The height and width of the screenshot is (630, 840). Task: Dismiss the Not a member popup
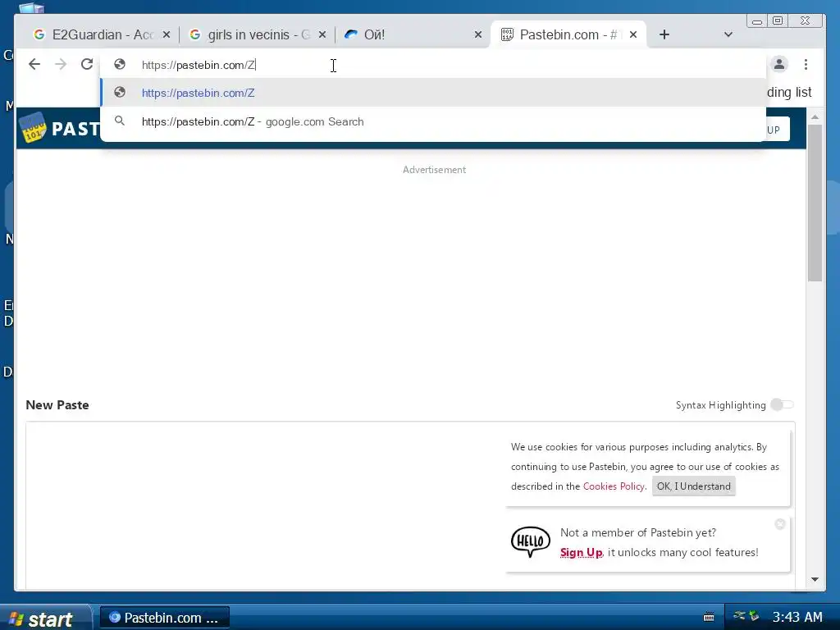[780, 524]
